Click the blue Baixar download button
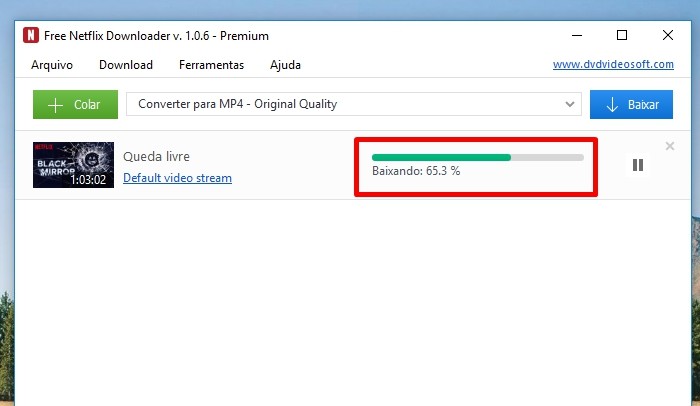 point(631,105)
